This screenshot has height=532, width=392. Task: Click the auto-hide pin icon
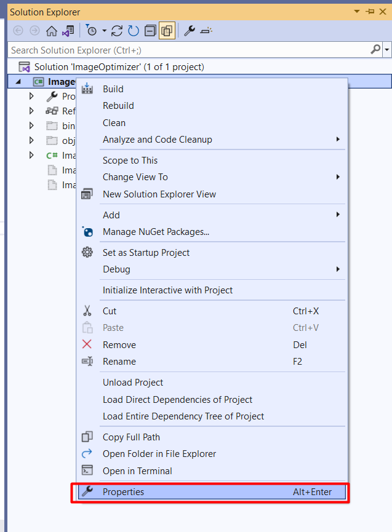[370, 12]
